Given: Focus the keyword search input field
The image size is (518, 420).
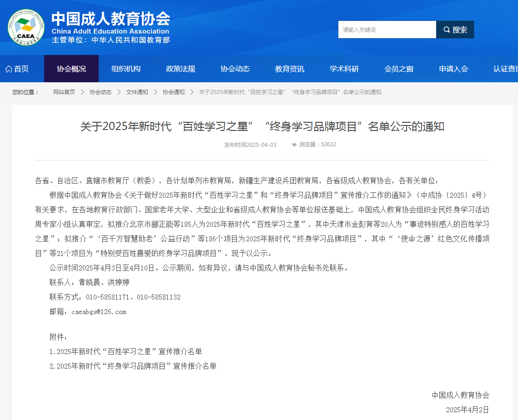Looking at the screenshot, I should [387, 30].
